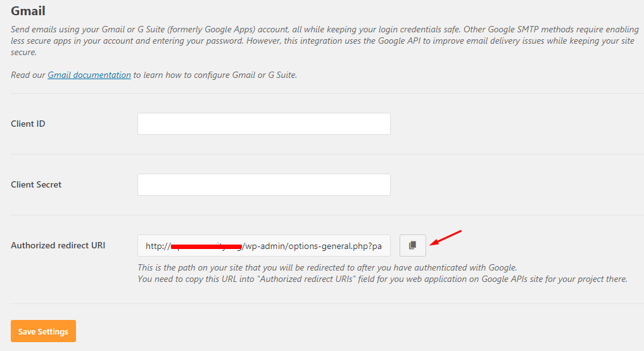This screenshot has width=644, height=351.
Task: Click the "Authorized redirect URI" label
Action: tap(58, 246)
